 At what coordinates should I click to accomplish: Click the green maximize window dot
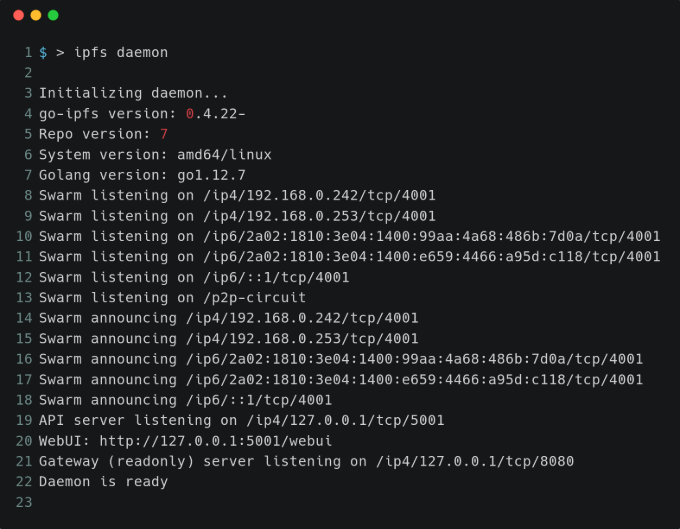(x=53, y=16)
